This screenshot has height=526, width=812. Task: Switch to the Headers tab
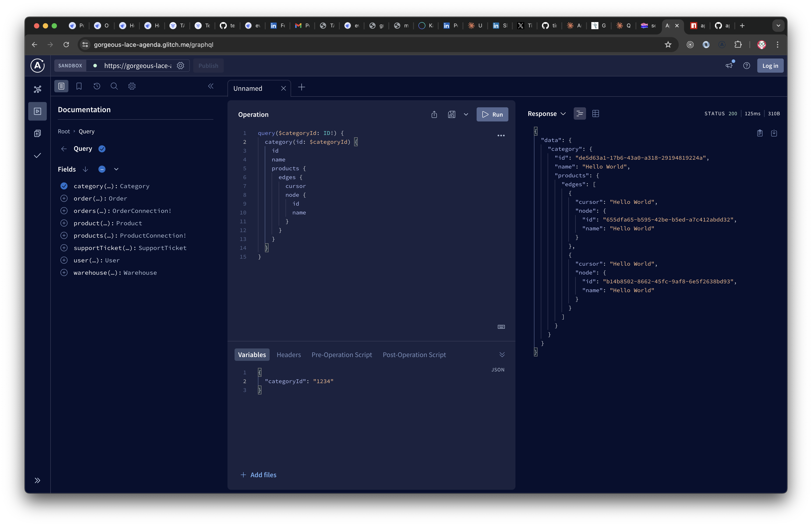[288, 354]
